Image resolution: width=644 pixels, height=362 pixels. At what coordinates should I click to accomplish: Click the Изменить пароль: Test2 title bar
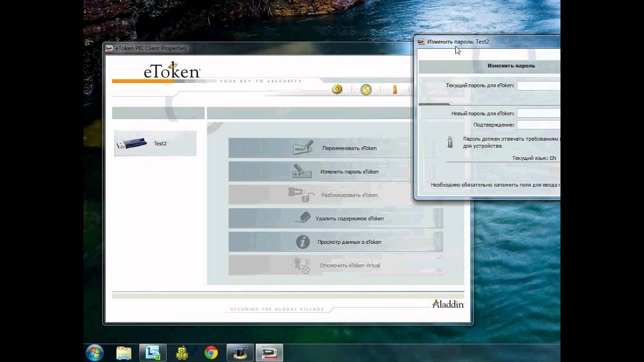[x=487, y=42]
